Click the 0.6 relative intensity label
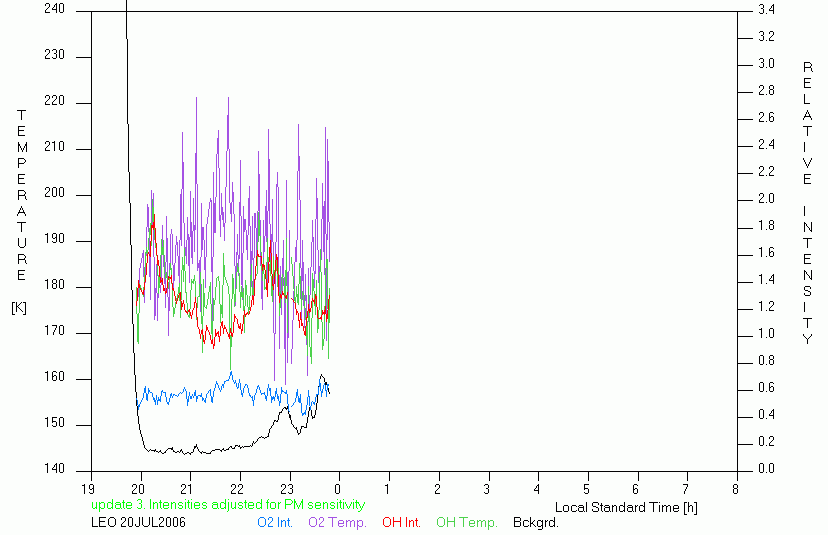828x535 pixels. tap(766, 388)
